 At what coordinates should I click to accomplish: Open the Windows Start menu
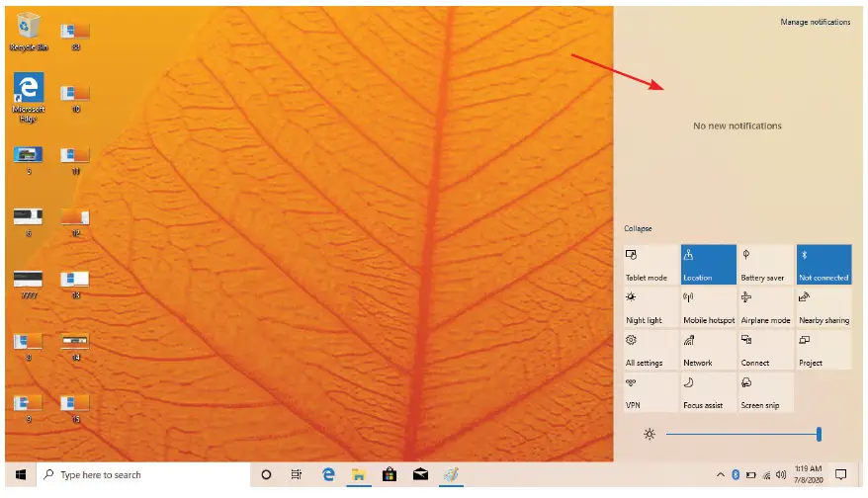[x=21, y=474]
